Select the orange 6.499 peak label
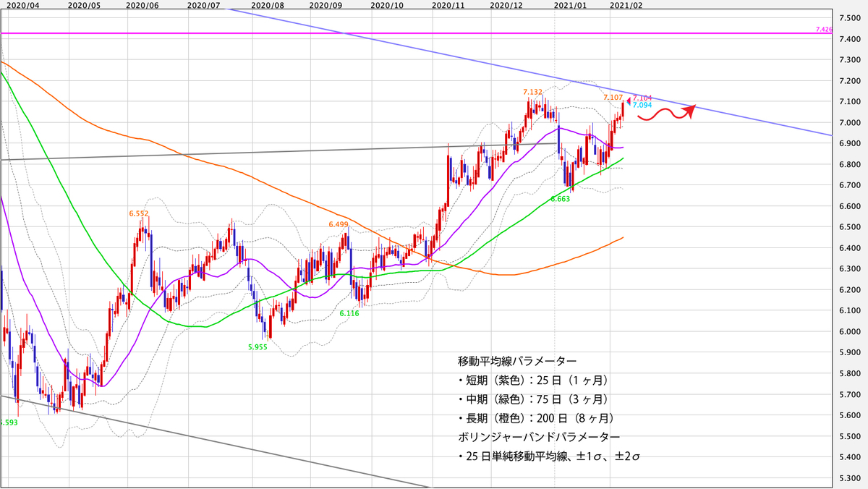 coord(338,225)
